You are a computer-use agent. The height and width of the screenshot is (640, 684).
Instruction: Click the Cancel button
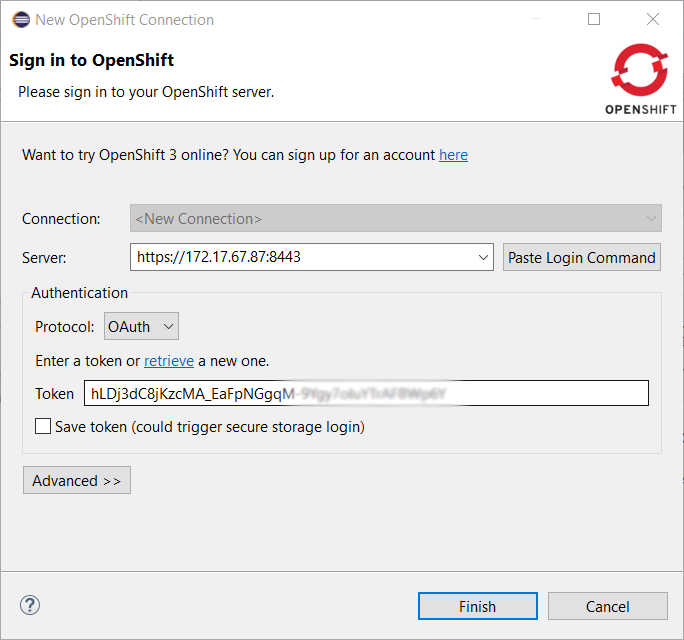point(607,606)
